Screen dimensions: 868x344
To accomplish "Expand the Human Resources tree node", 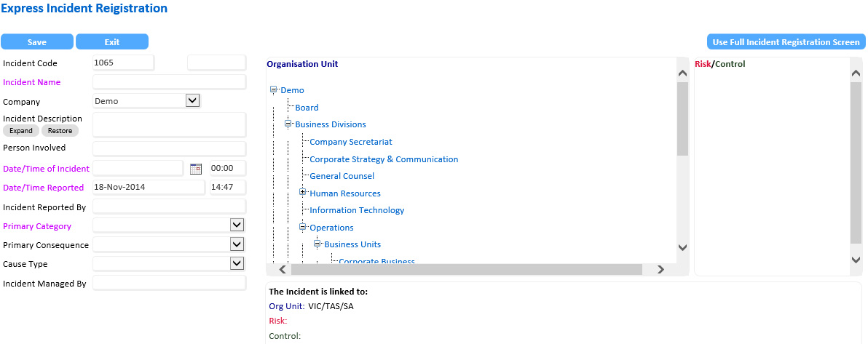I will click(x=304, y=193).
